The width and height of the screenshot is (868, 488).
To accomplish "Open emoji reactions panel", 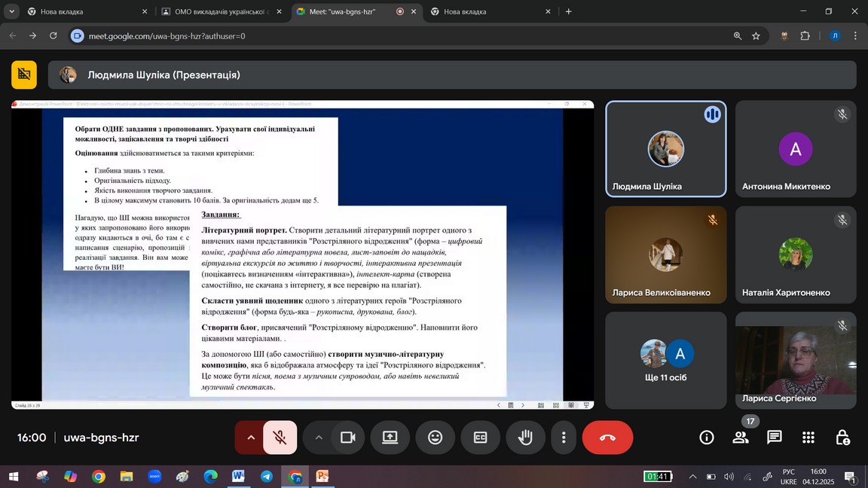I will click(435, 438).
